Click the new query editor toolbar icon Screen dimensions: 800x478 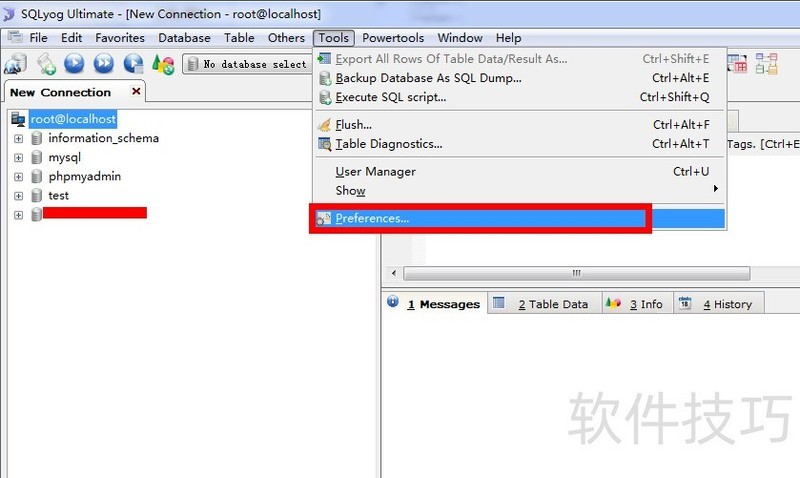click(x=46, y=64)
